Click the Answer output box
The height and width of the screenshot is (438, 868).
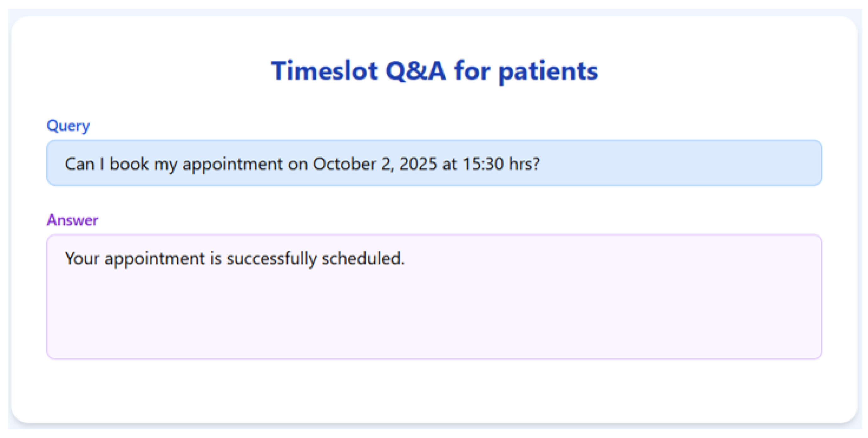pyautogui.click(x=434, y=297)
